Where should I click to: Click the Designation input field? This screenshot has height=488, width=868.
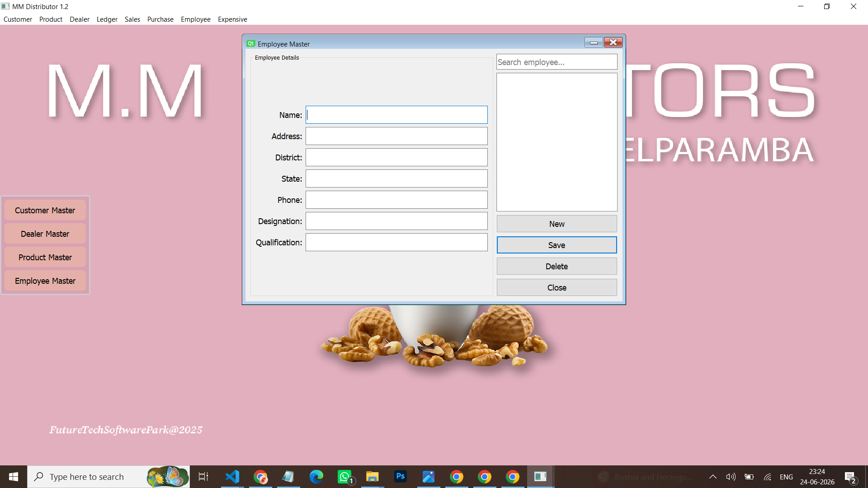coord(396,221)
